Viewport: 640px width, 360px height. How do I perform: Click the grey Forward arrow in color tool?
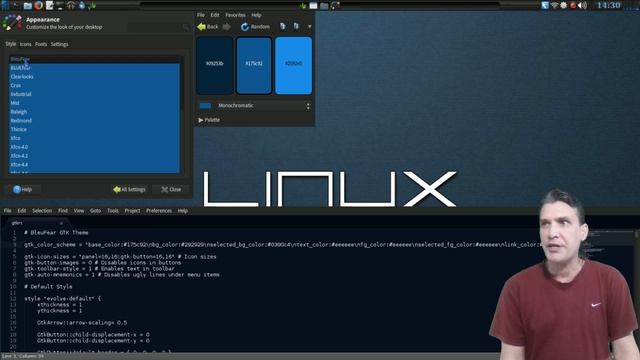[227, 27]
